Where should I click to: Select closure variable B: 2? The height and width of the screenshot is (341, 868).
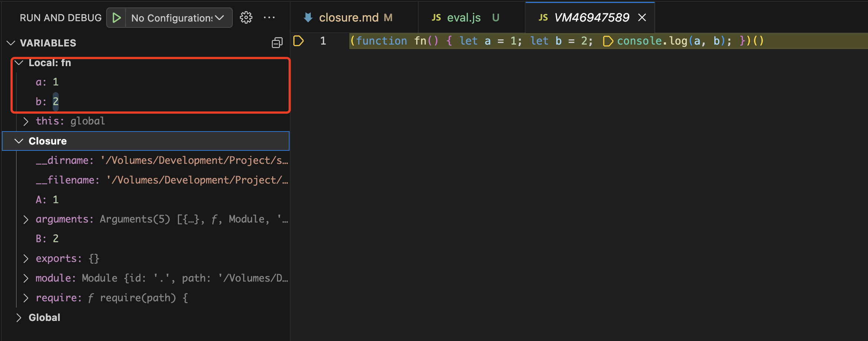tap(146, 239)
